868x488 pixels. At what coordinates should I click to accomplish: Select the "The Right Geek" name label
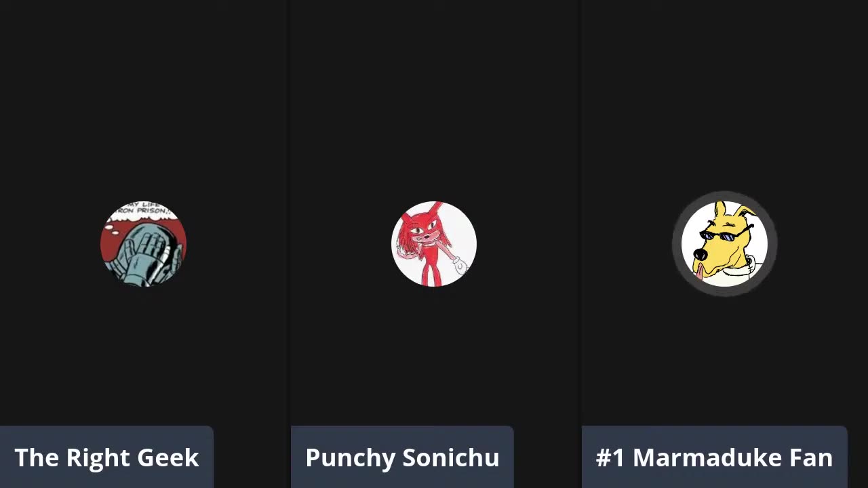click(x=106, y=457)
